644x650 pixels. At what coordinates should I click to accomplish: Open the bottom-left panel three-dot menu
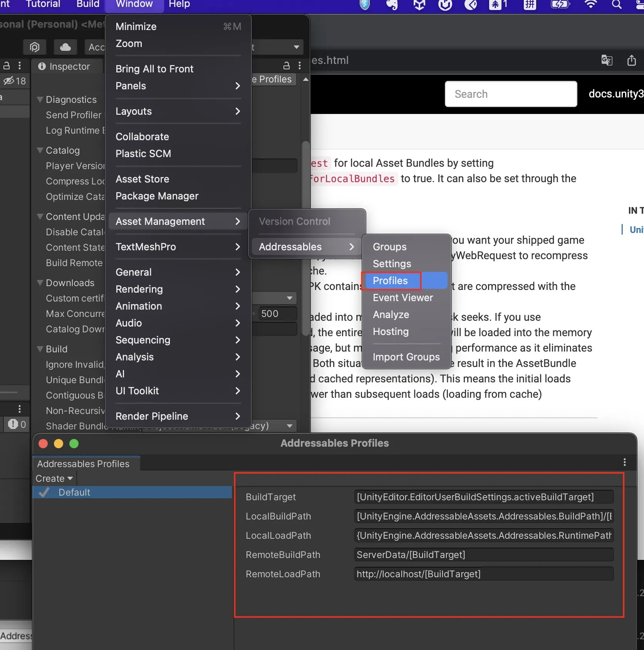pos(20,409)
